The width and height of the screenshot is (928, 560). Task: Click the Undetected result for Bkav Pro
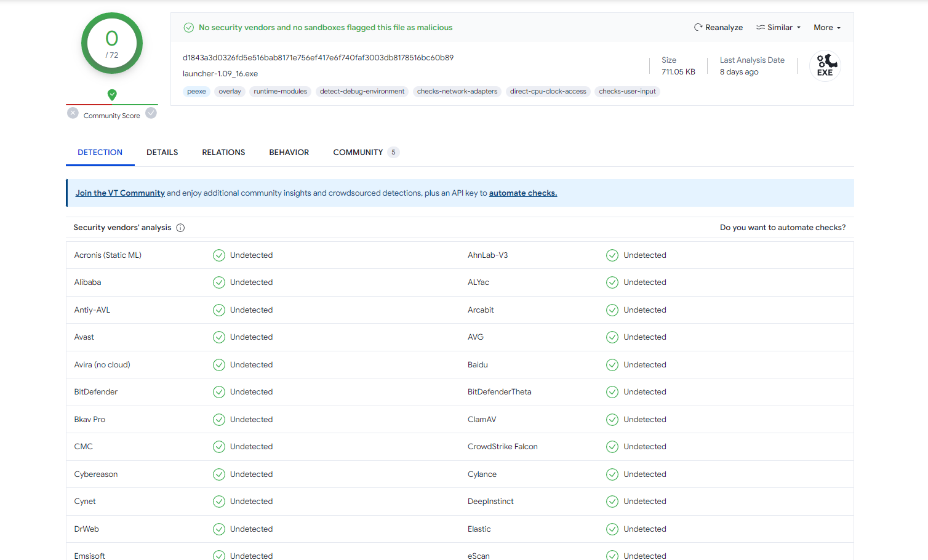click(252, 420)
